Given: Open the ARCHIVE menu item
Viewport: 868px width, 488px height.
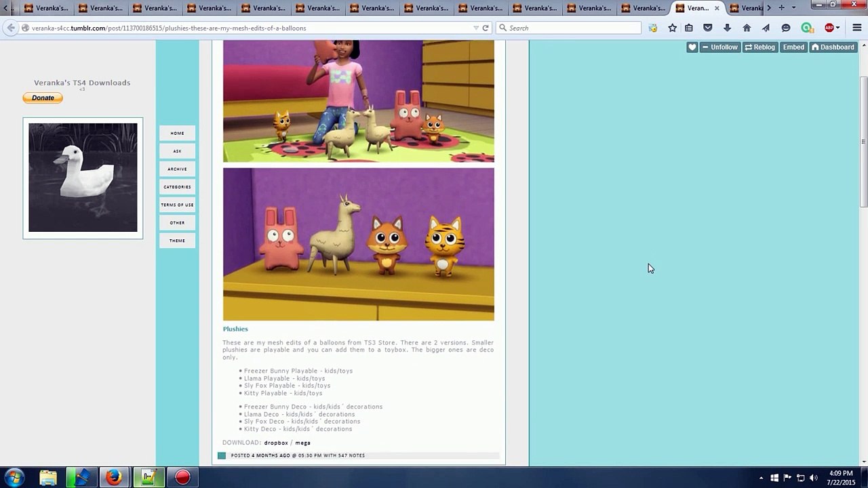Looking at the screenshot, I should click(x=177, y=169).
